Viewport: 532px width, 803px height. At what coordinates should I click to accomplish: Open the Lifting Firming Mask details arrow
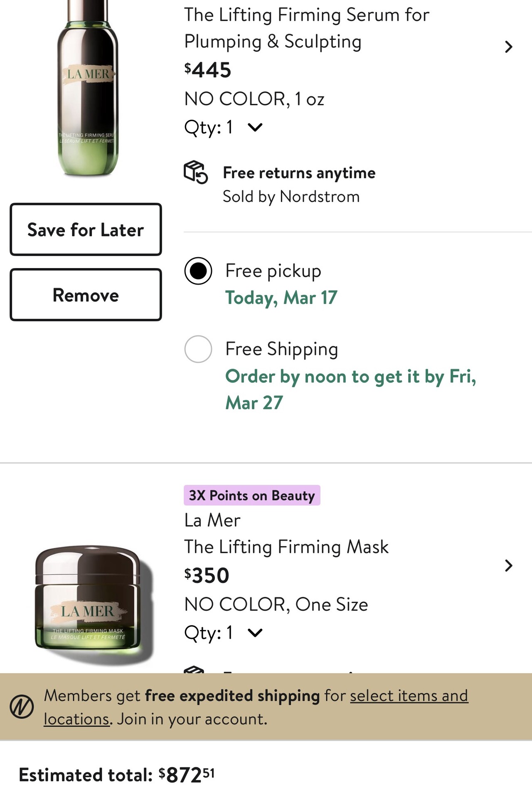click(x=508, y=566)
